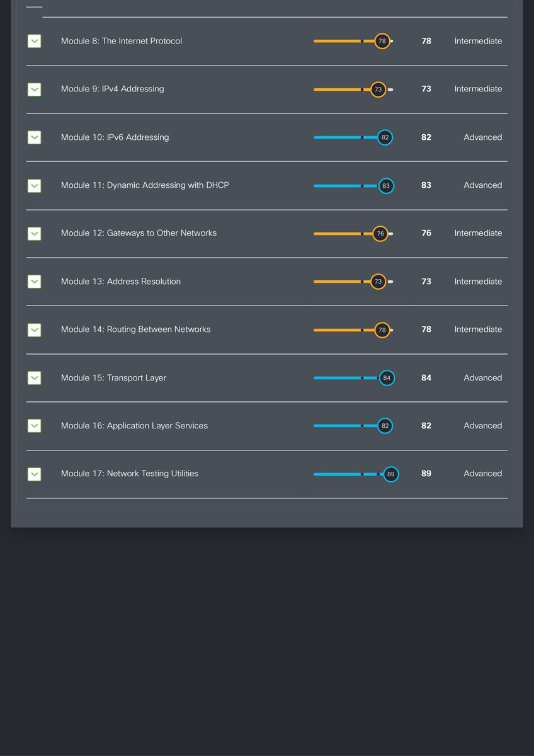Image resolution: width=534 pixels, height=756 pixels.
Task: Click the Module 16 score slider marker 82
Action: coord(385,426)
